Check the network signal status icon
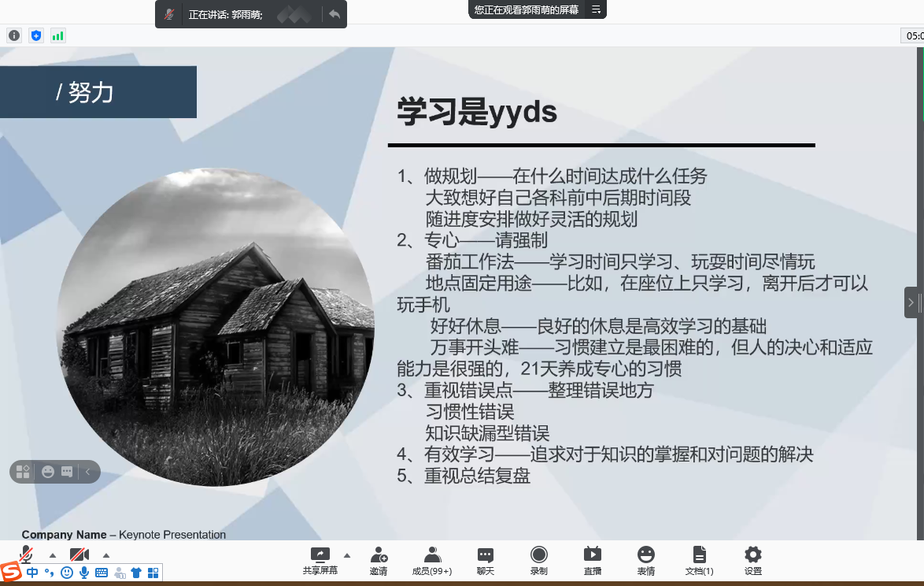The height and width of the screenshot is (586, 924). 57,35
